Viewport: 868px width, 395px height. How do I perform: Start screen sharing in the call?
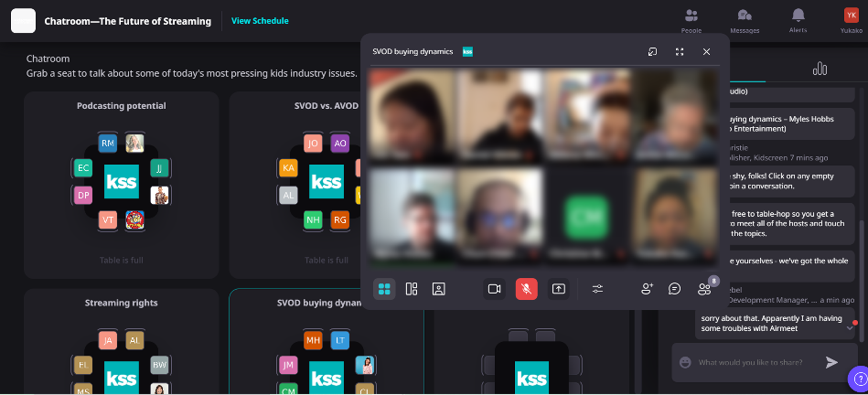pos(559,289)
